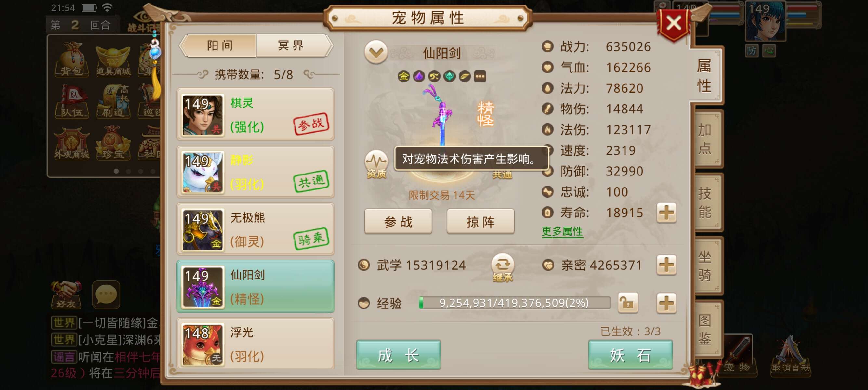The image size is (868, 390).
Task: Toggle 参战 status on 棋灵 pet
Action: (x=311, y=123)
